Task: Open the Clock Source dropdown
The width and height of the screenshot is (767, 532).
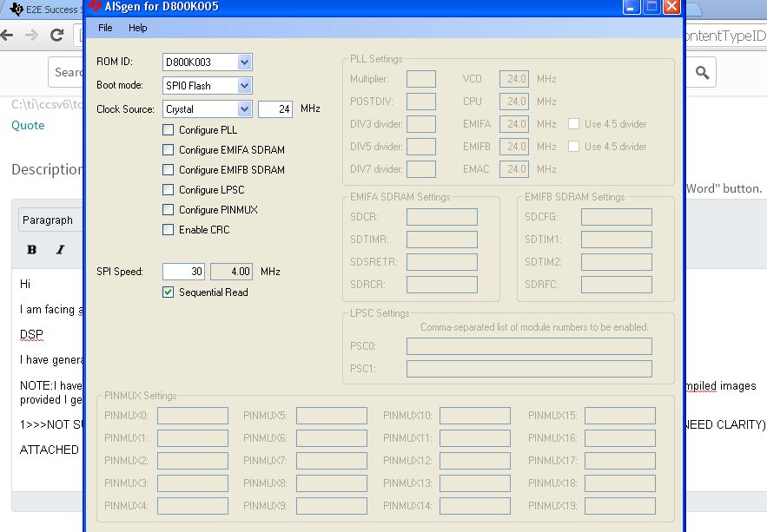Action: [x=245, y=109]
